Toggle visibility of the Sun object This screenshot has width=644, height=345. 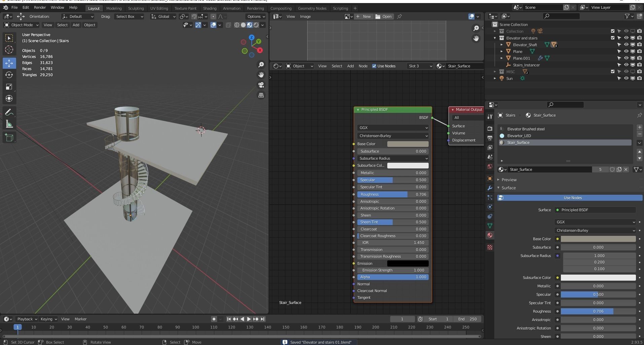click(x=626, y=79)
